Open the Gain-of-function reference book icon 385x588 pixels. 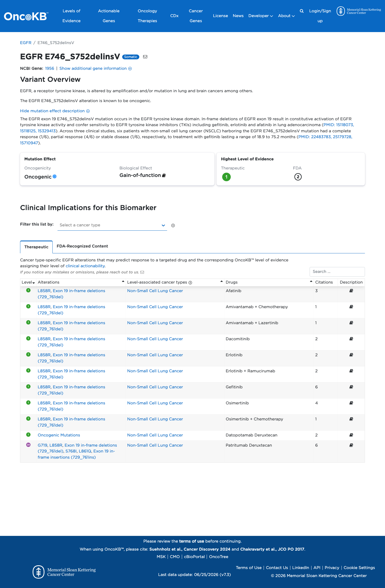pyautogui.click(x=164, y=175)
